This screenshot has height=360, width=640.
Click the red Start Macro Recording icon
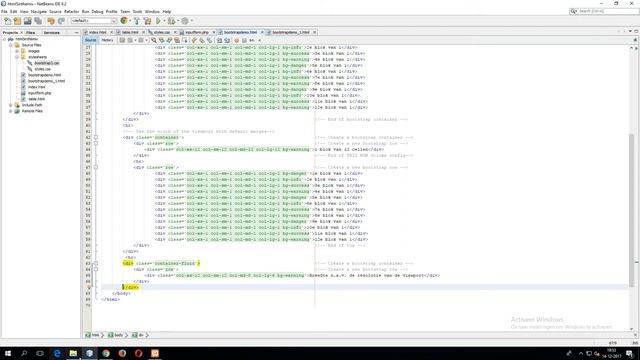[237, 40]
